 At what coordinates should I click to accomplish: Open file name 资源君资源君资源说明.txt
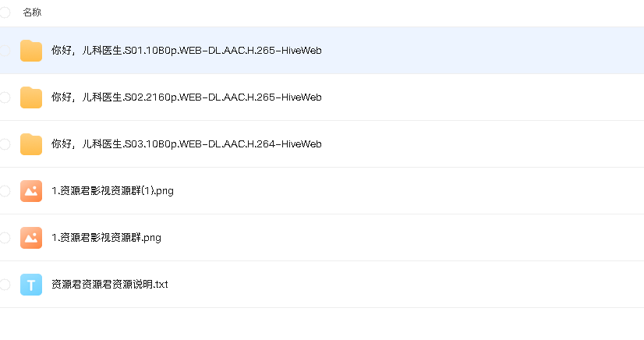(x=110, y=284)
